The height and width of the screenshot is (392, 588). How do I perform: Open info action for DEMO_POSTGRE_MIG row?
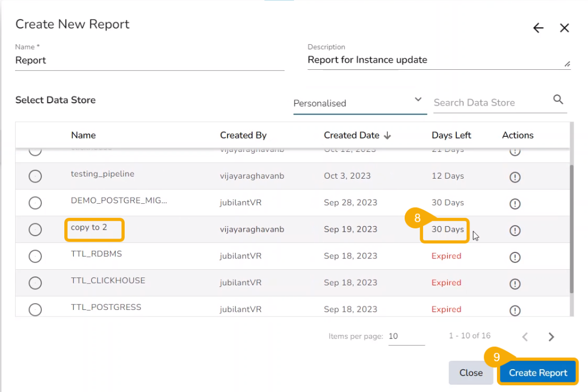[x=515, y=204]
